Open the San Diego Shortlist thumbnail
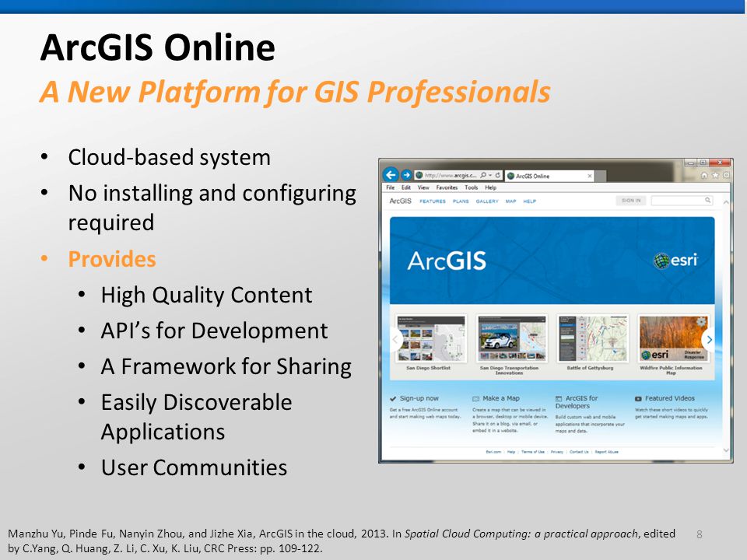The height and width of the screenshot is (560, 747). coord(431,338)
